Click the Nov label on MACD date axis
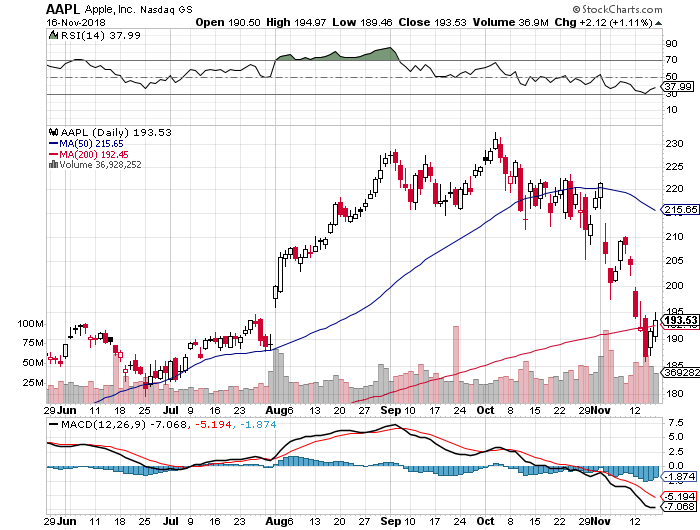 [x=601, y=522]
